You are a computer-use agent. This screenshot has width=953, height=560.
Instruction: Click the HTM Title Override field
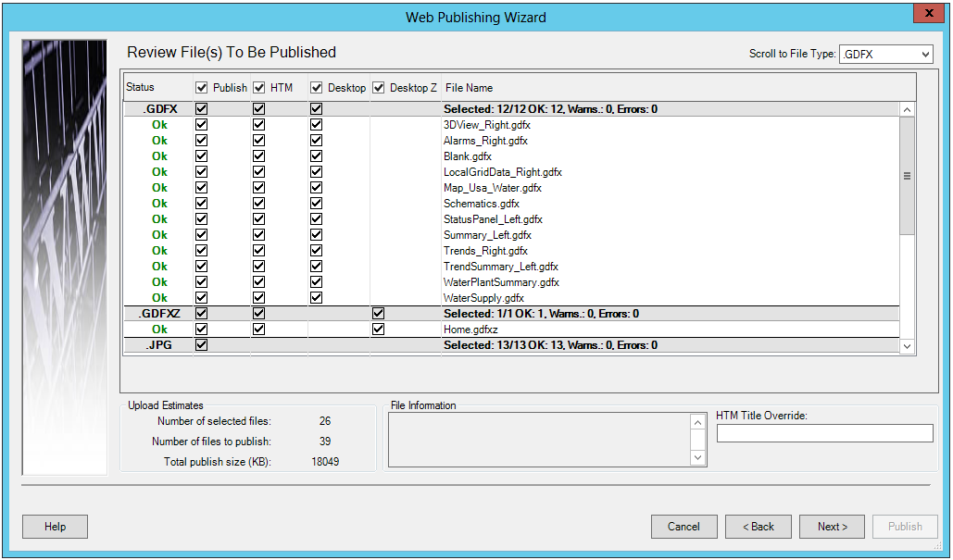coord(824,433)
